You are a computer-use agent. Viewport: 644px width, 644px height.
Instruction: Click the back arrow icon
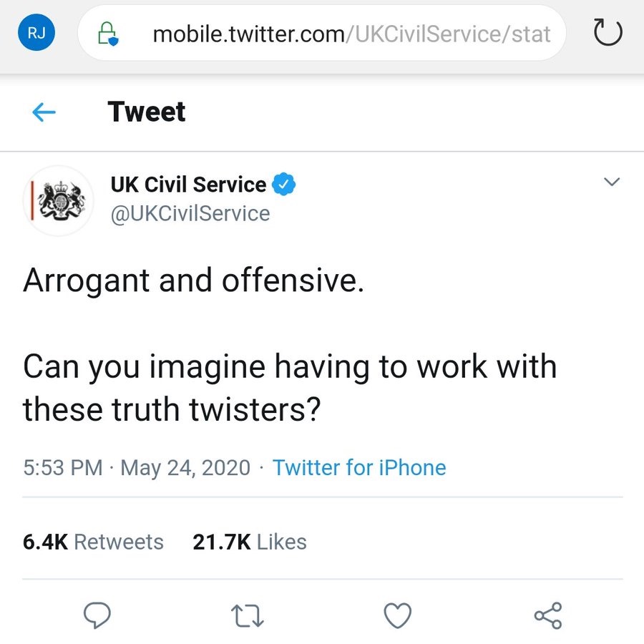[x=44, y=112]
